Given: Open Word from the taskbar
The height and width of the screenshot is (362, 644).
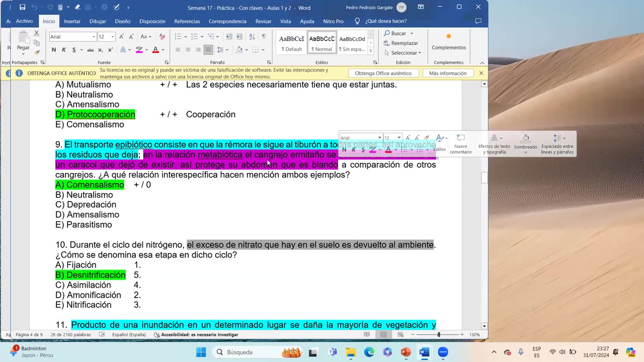Looking at the screenshot, I should tap(424, 352).
